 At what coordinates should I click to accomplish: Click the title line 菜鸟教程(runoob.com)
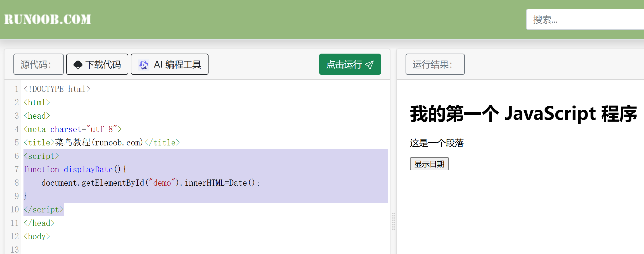coord(102,143)
